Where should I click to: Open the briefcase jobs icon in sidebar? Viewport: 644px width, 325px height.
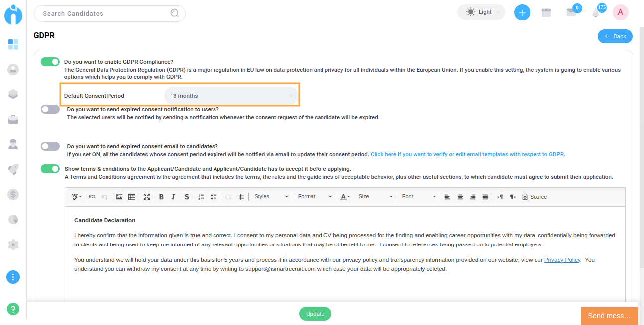(13, 119)
